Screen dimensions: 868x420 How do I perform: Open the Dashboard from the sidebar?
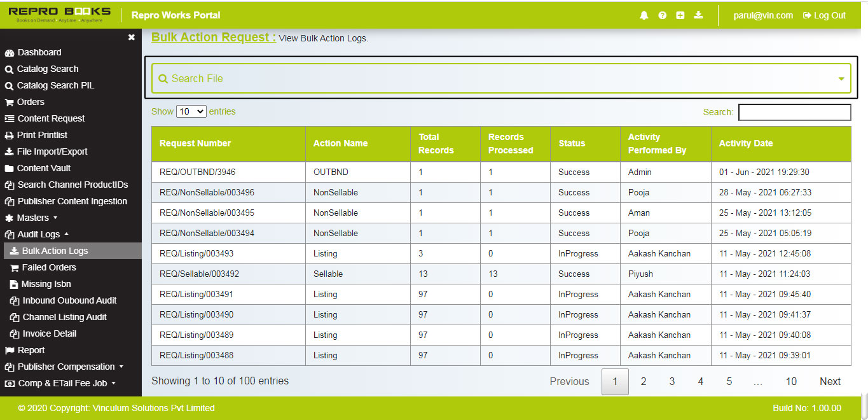point(39,52)
